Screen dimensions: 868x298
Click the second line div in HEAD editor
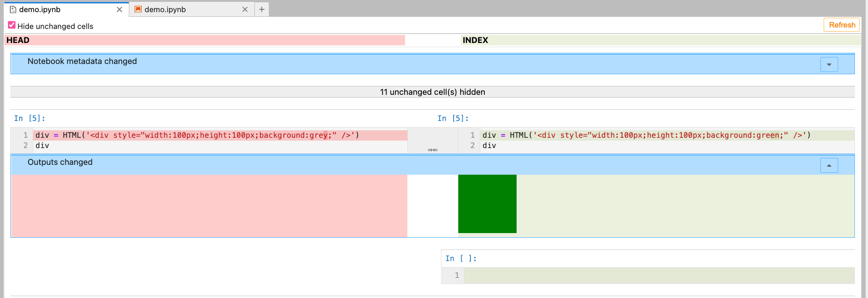click(42, 145)
